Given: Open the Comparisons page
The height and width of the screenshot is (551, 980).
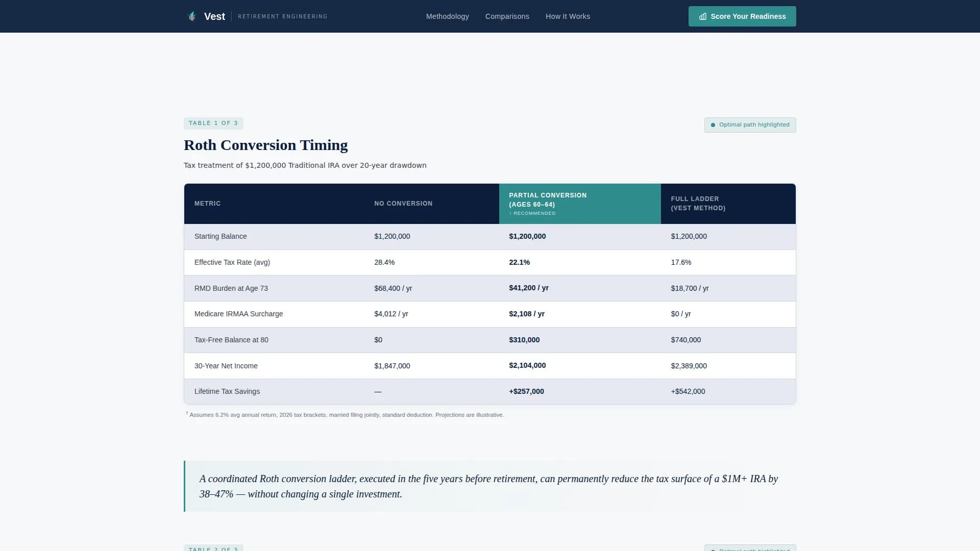Looking at the screenshot, I should point(507,16).
